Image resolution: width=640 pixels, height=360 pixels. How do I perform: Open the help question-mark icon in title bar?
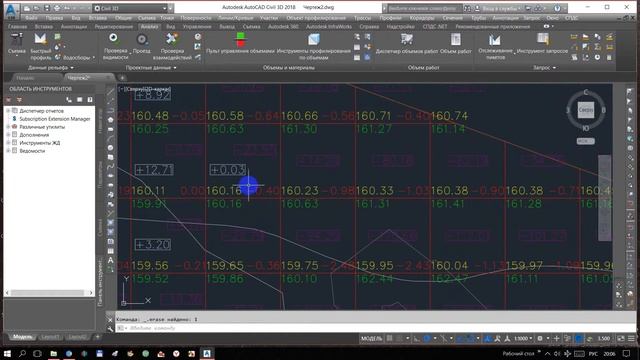coord(558,8)
